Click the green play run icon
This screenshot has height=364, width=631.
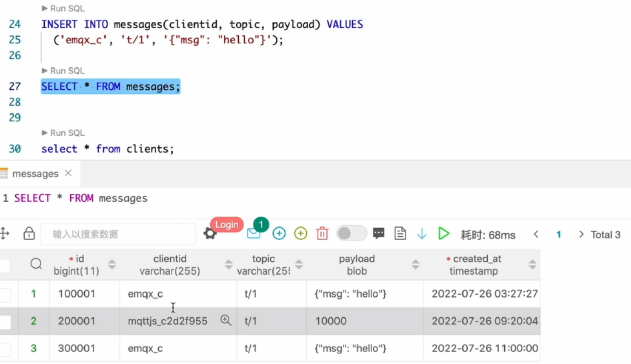(x=444, y=233)
